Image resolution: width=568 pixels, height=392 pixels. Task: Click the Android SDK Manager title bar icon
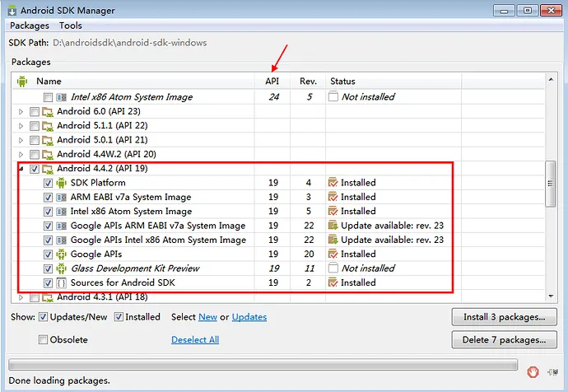(12, 10)
